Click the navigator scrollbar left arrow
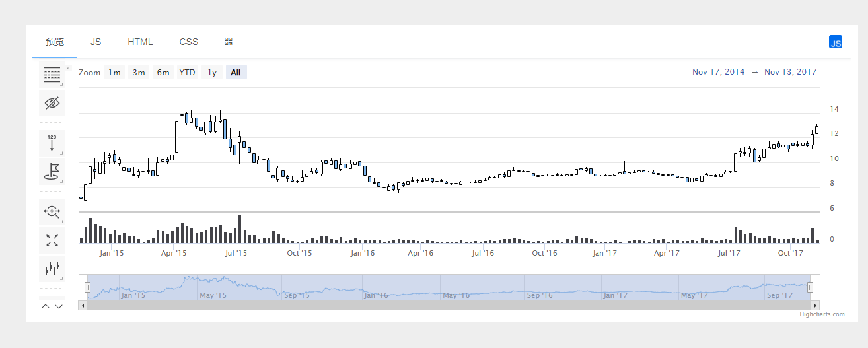The width and height of the screenshot is (868, 348). pos(83,305)
